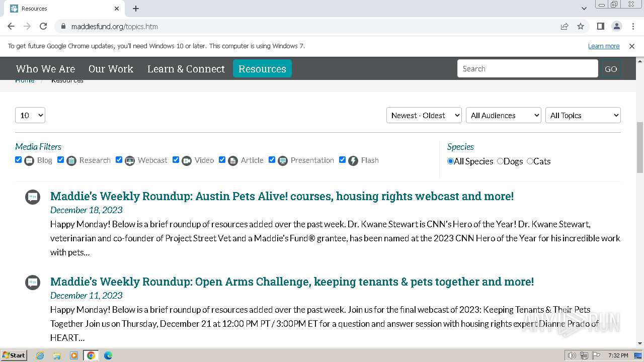Click blog icon beside Open Arms Challenge roundup
This screenshot has width=644, height=362.
[33, 282]
